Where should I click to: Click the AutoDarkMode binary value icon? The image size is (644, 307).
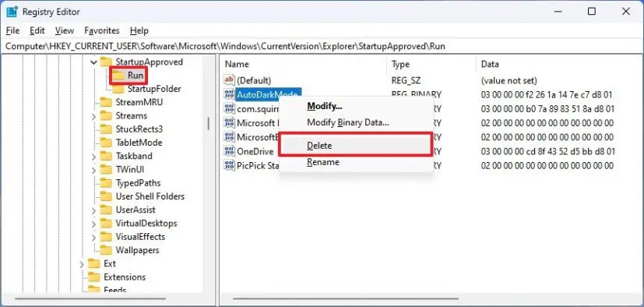[229, 94]
